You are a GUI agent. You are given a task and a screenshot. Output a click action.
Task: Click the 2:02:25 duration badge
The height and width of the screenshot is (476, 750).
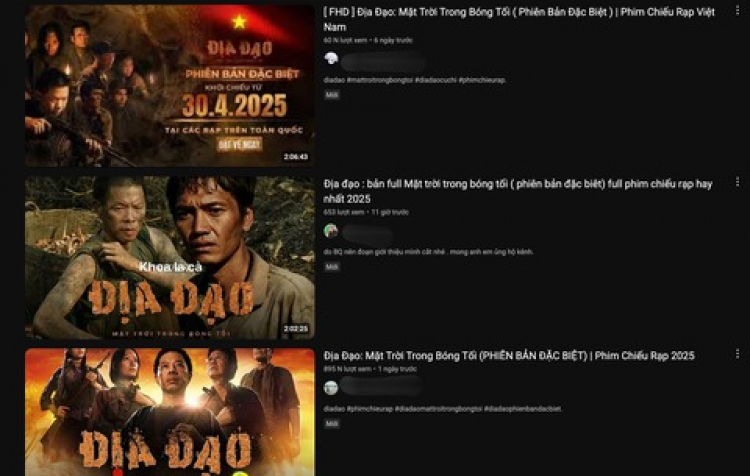(x=296, y=329)
